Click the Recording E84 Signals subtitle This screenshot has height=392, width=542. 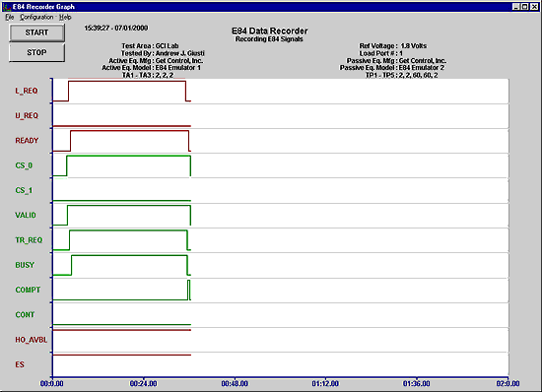click(269, 39)
